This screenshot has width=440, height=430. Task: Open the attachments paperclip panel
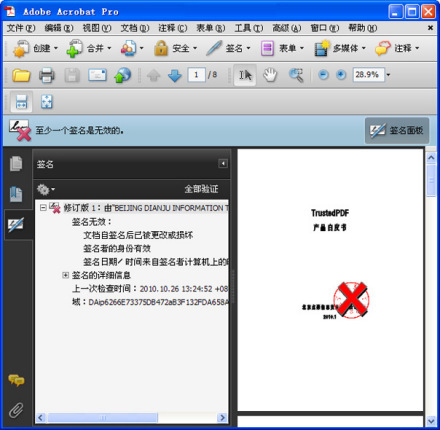[16, 410]
